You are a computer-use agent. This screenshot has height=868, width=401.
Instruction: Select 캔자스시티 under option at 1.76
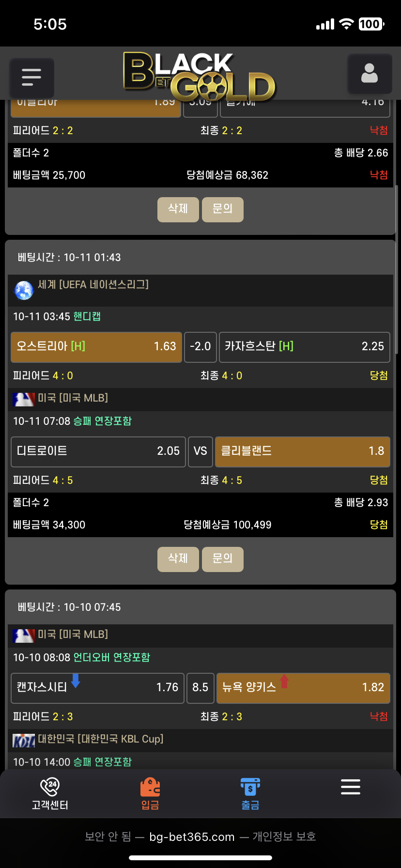(x=98, y=688)
